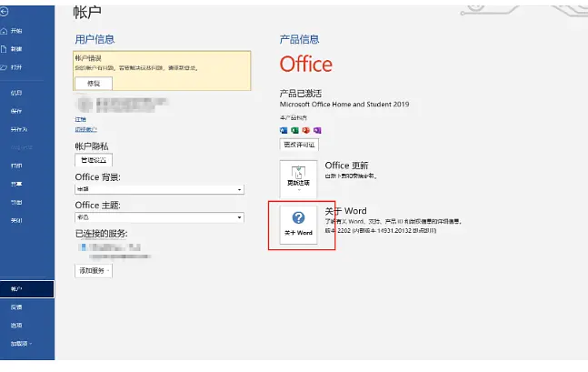Click the back arrow to exit backstage
The width and height of the screenshot is (588, 372).
pyautogui.click(x=5, y=12)
